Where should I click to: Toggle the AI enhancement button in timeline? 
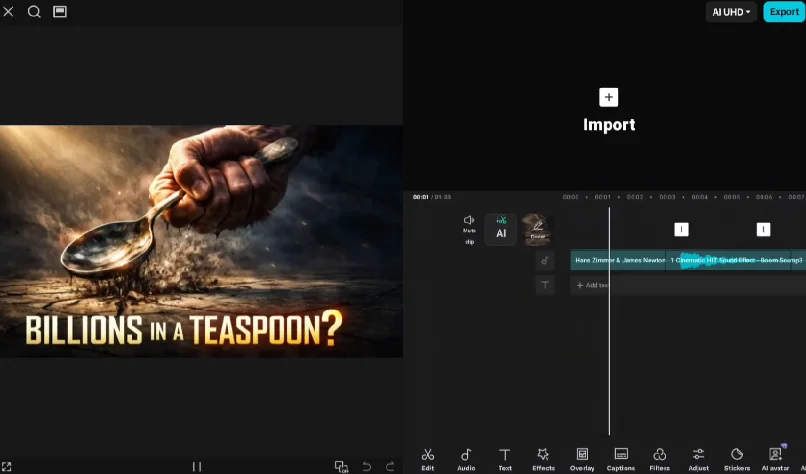[501, 229]
